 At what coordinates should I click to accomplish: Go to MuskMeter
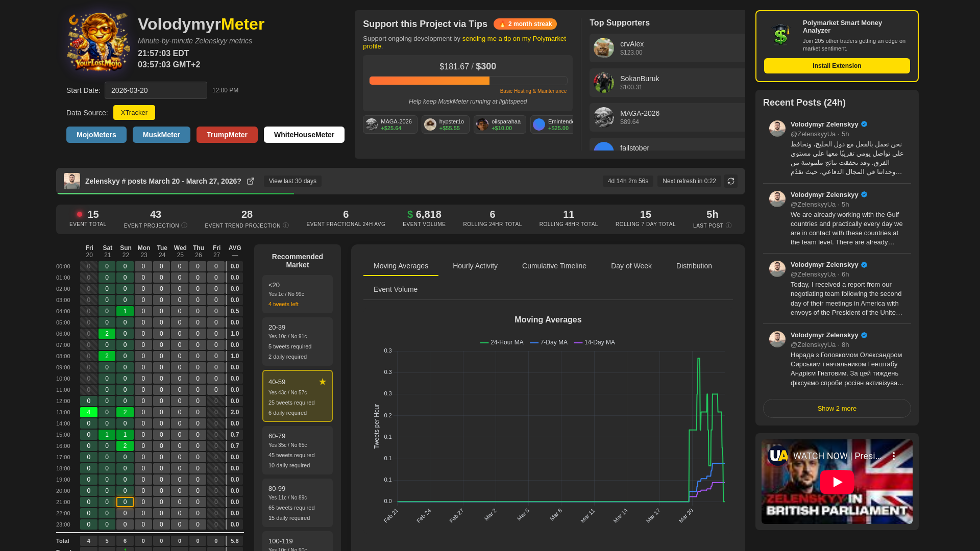(x=161, y=135)
